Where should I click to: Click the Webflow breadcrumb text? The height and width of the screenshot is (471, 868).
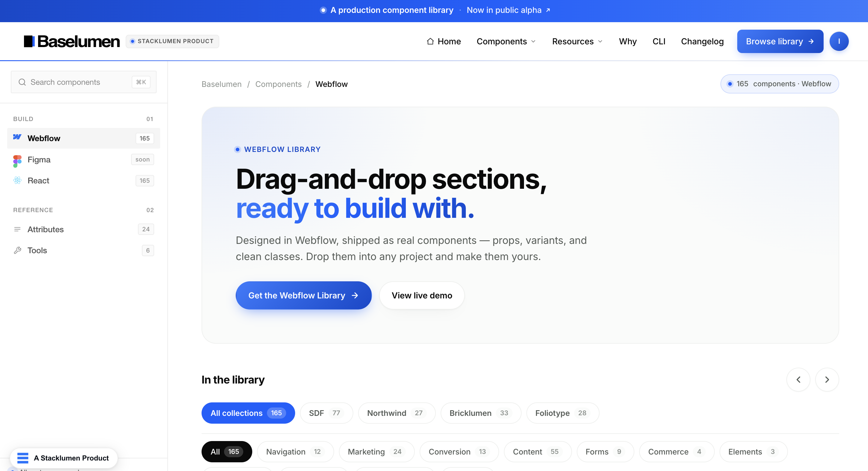(x=331, y=84)
